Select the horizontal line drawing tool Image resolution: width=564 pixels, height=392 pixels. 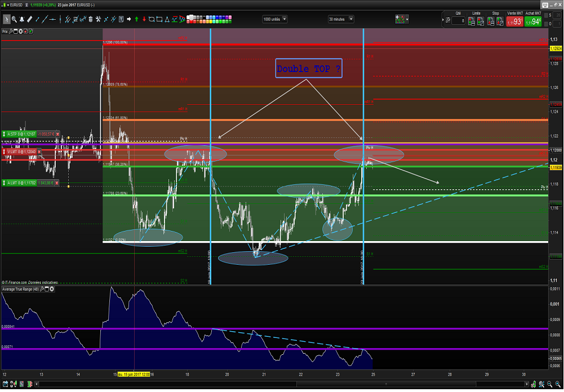[x=52, y=19]
